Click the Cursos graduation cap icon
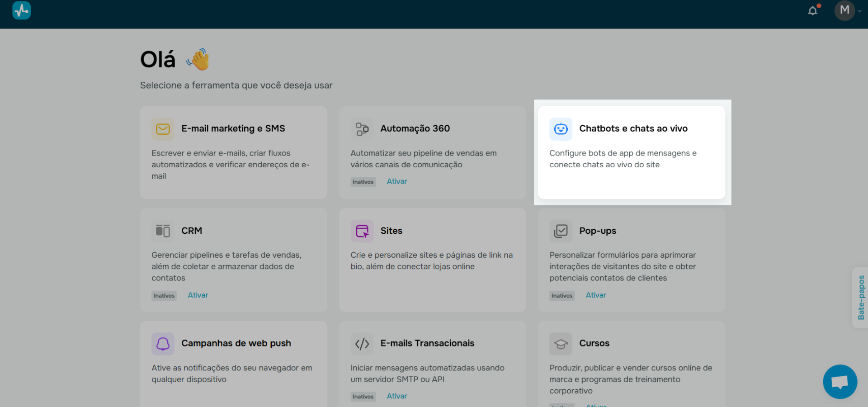This screenshot has height=407, width=868. [x=561, y=344]
